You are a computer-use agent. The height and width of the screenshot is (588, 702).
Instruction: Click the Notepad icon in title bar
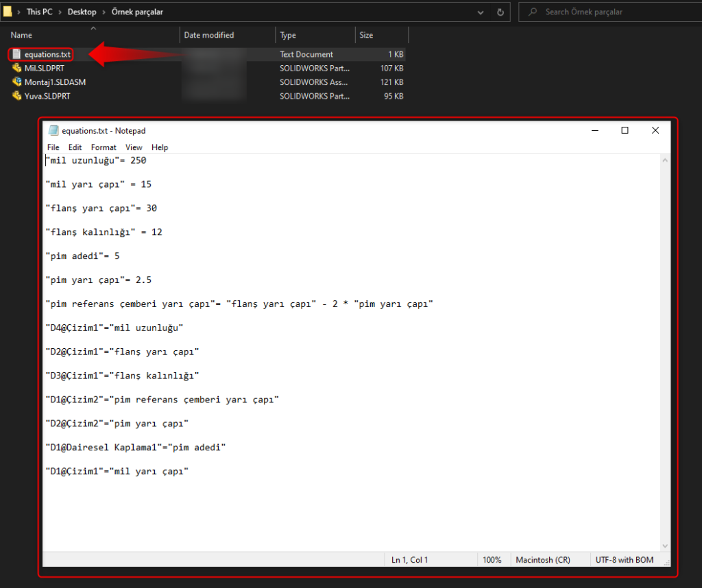tap(53, 130)
